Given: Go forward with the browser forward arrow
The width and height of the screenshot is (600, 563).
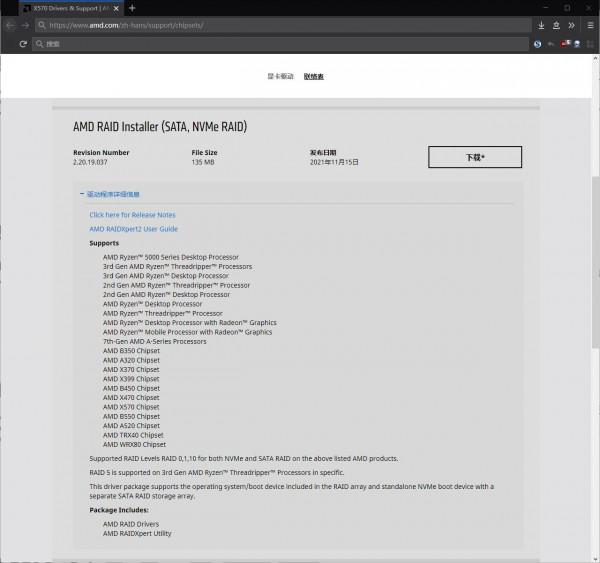Looking at the screenshot, I should pos(25,26).
